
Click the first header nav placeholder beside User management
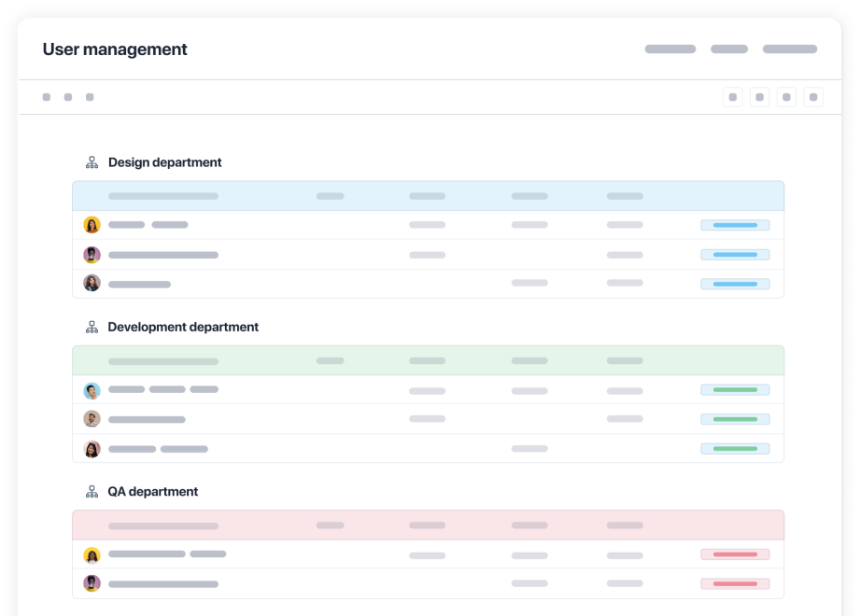point(670,49)
